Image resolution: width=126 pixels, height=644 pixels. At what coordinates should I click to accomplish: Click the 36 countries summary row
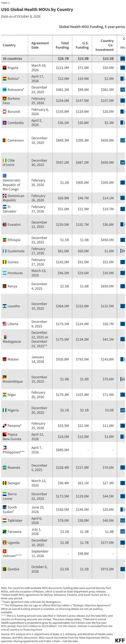click(x=63, y=58)
